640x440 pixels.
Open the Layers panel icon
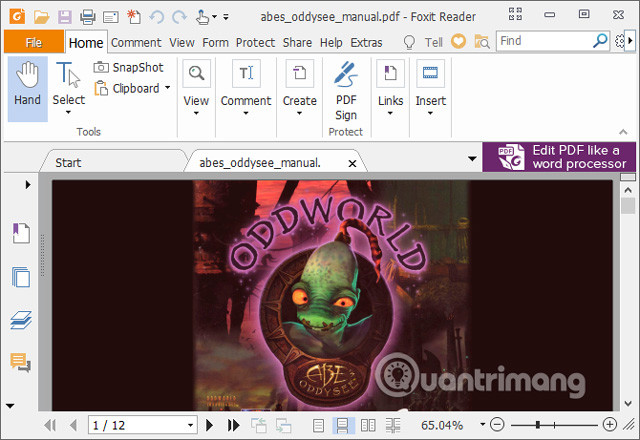(x=21, y=320)
